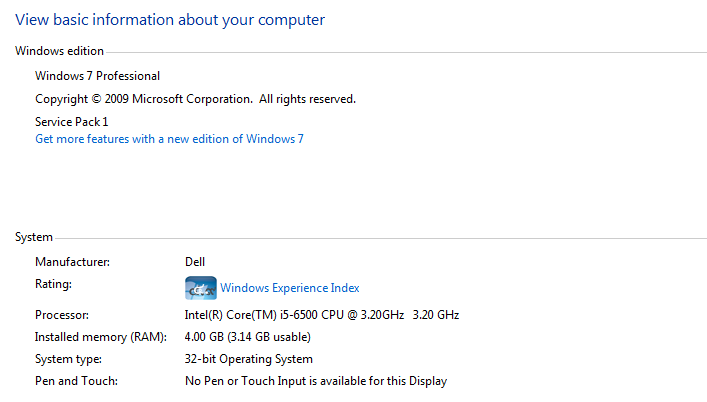The width and height of the screenshot is (707, 402).
Task: Click the Rating label
Action: pos(53,284)
